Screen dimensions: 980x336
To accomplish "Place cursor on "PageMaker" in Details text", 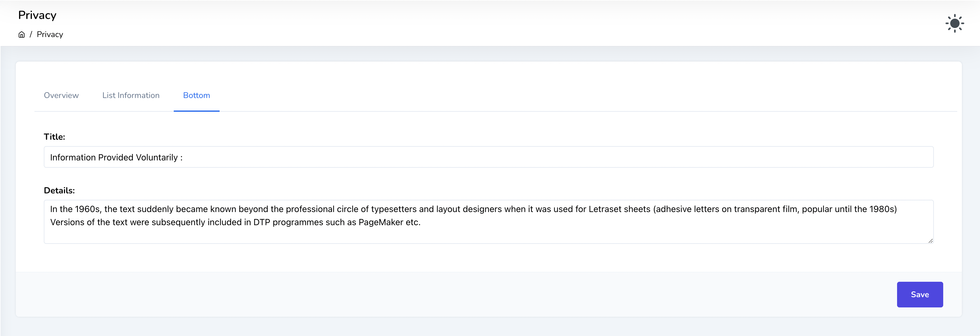I will click(x=380, y=222).
